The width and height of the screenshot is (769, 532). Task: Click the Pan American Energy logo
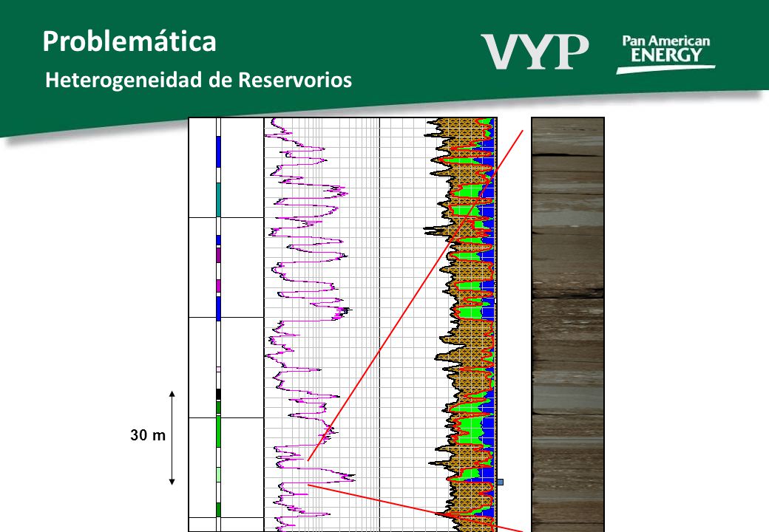pyautogui.click(x=665, y=54)
